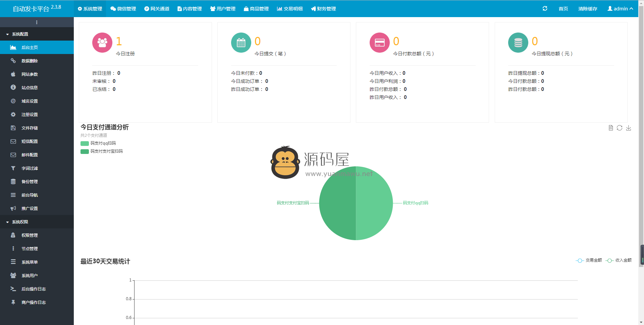Click the 节点管理 dots icon

tap(13, 249)
